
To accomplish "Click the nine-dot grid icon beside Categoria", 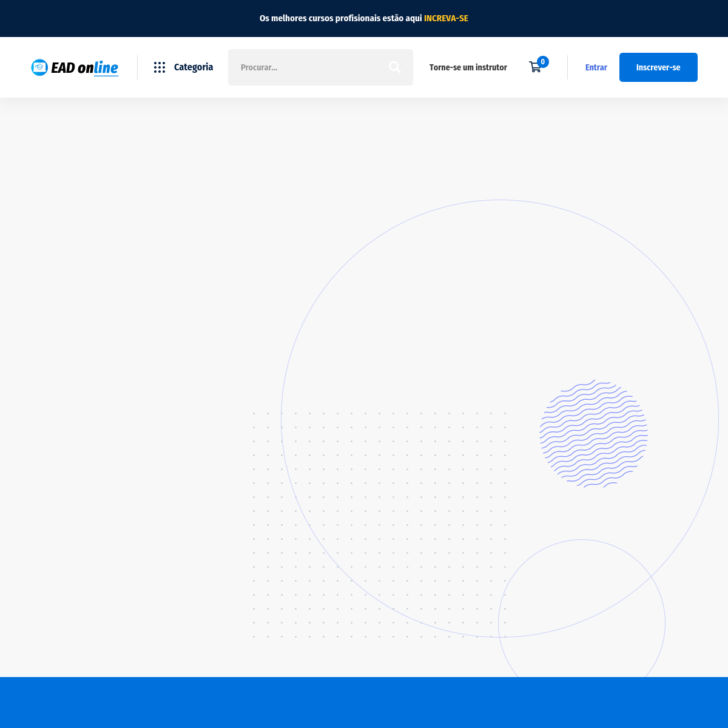I will (x=160, y=67).
